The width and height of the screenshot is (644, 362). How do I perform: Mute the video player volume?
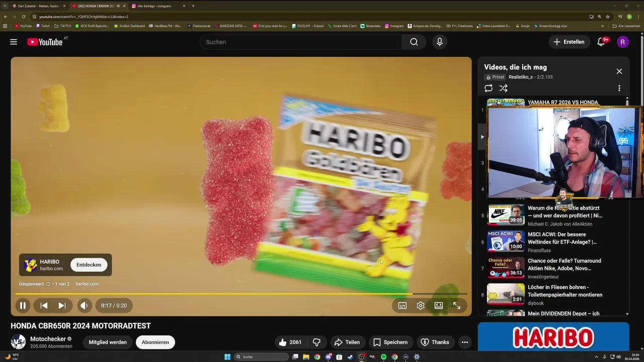[x=84, y=305]
